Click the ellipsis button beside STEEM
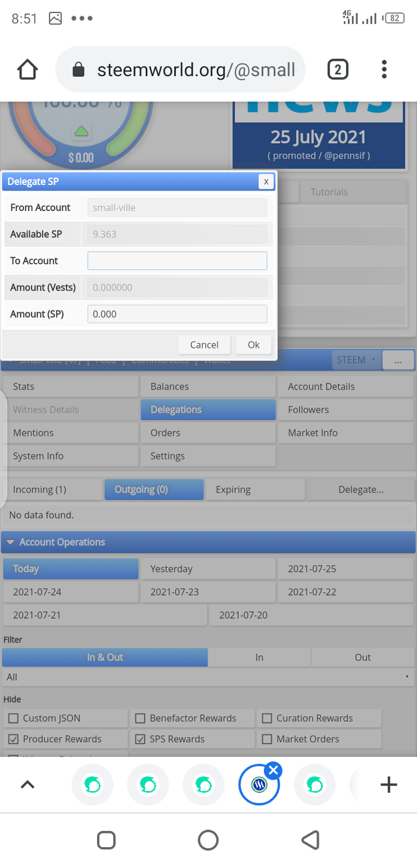This screenshot has width=417, height=868. tap(397, 360)
